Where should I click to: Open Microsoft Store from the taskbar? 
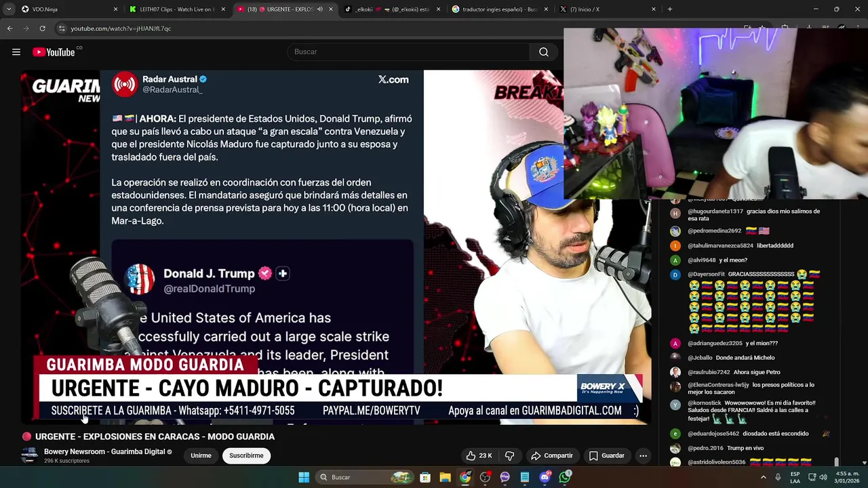(x=425, y=477)
